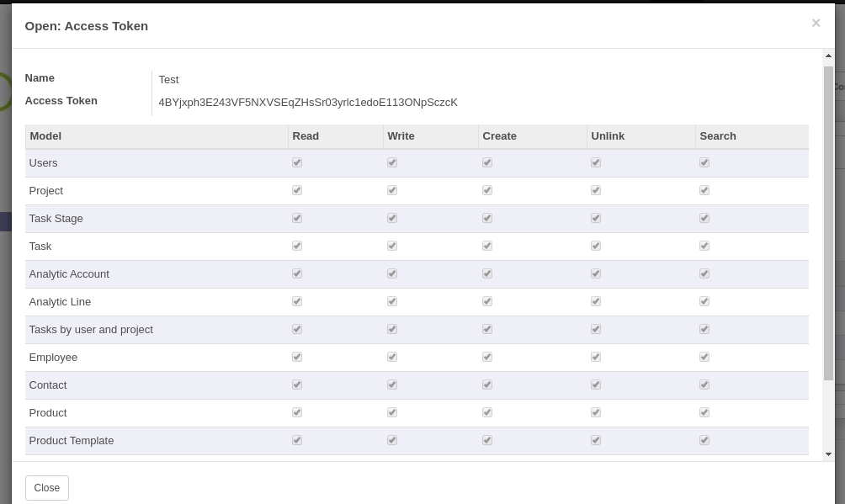845x504 pixels.
Task: Toggle Search permission for Analytic Account
Action: pyautogui.click(x=704, y=273)
